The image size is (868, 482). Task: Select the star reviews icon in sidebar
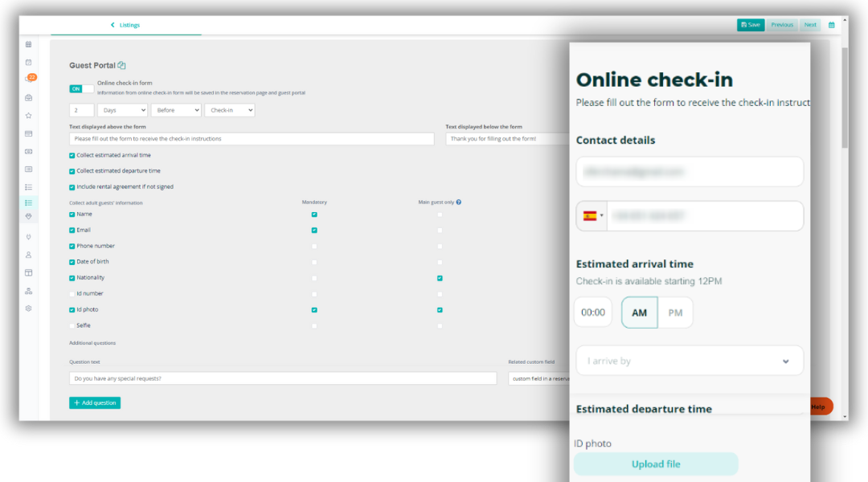coord(29,115)
